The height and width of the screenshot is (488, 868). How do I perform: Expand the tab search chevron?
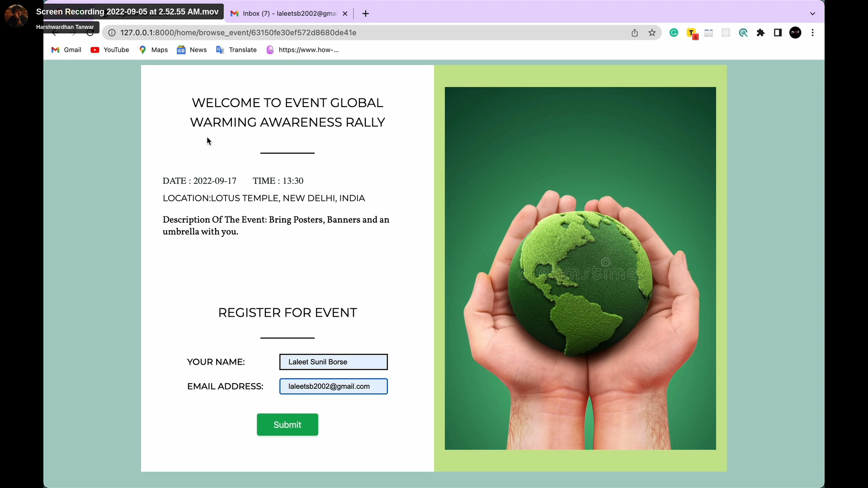[x=812, y=14]
